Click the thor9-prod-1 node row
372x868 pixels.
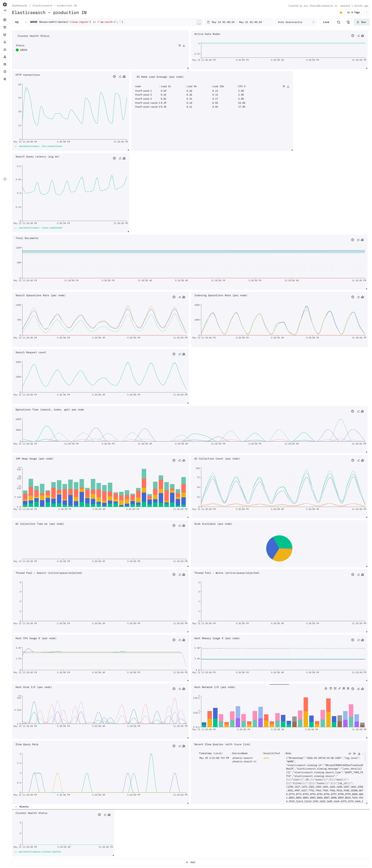tap(212, 91)
